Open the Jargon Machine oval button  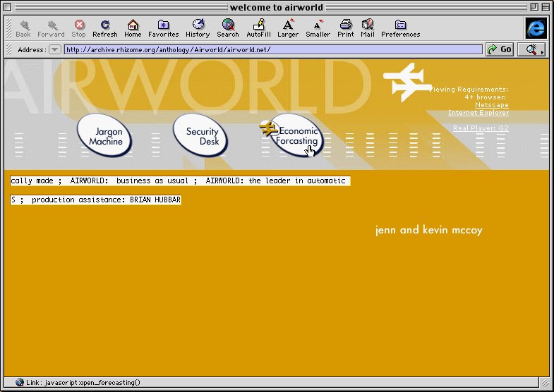click(x=104, y=135)
